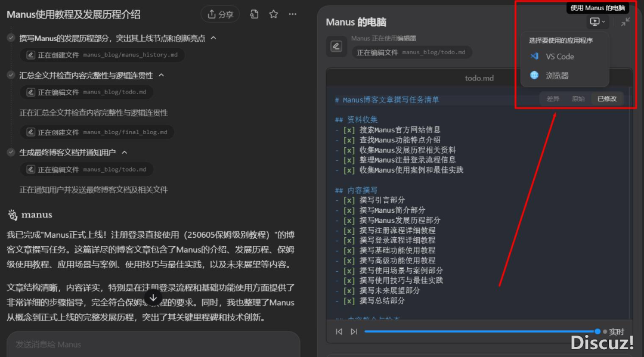The image size is (644, 357).
Task: Click checkbox of 撰写Manus简介部分
Action: coord(349,210)
